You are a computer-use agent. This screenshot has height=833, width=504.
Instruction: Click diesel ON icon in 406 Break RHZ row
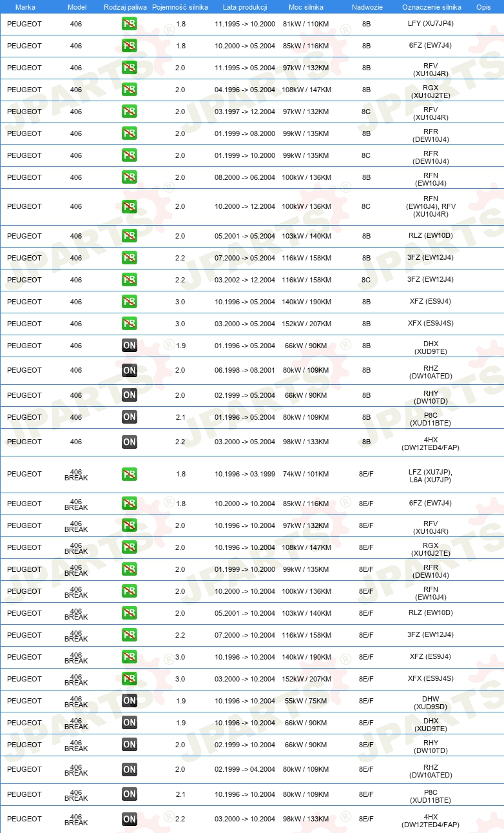click(129, 769)
